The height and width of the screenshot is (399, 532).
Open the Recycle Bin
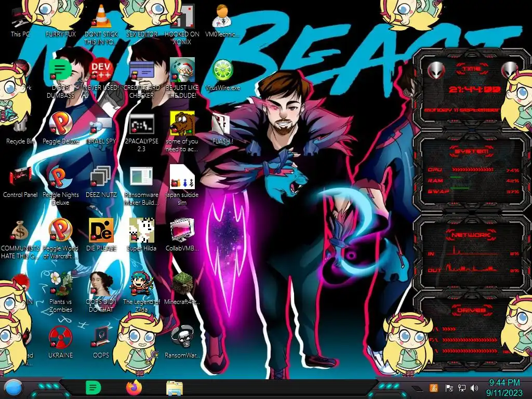point(20,129)
